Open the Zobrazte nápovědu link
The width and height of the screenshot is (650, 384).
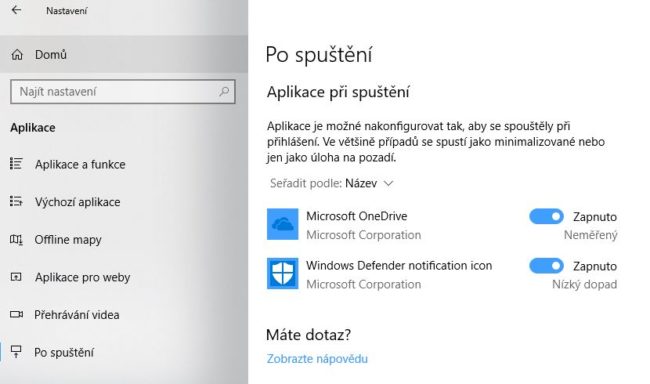click(x=317, y=359)
